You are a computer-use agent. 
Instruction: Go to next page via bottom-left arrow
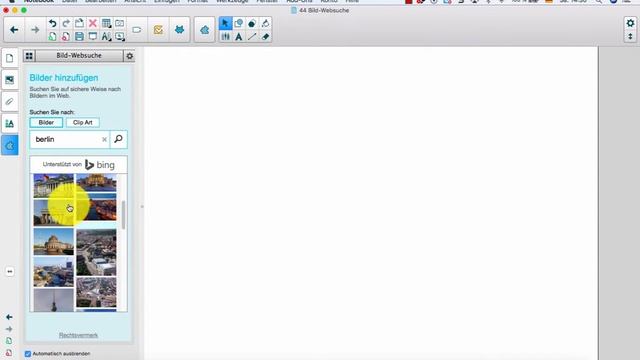pyautogui.click(x=9, y=329)
